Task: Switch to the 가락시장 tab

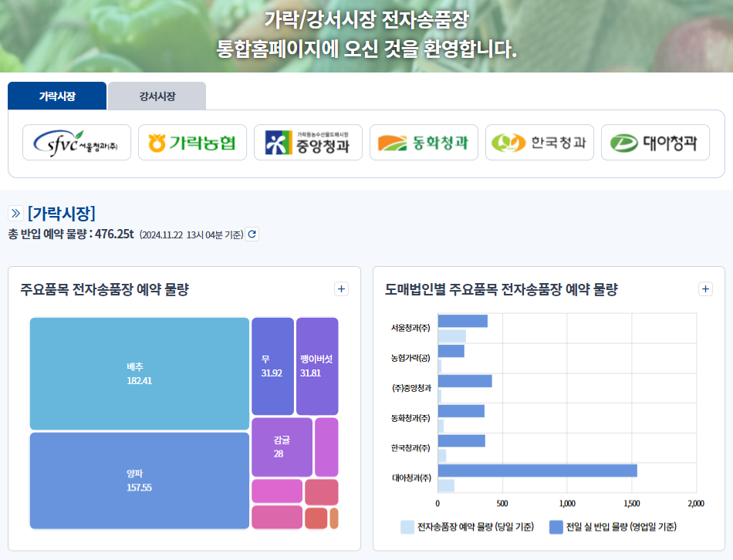Action: tap(57, 96)
